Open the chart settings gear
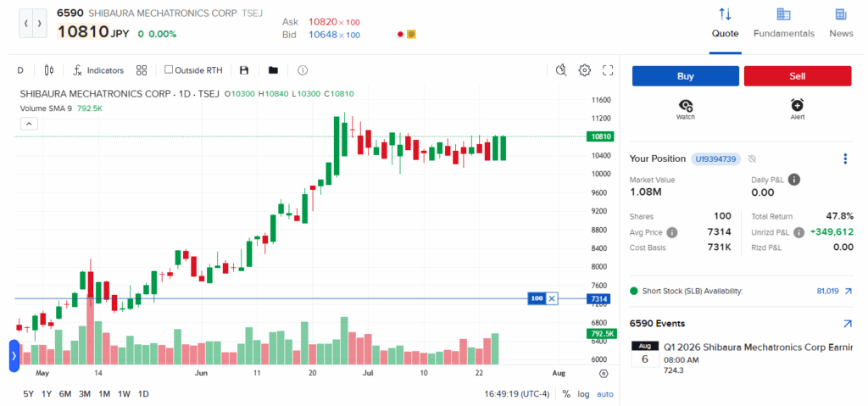 pyautogui.click(x=585, y=70)
